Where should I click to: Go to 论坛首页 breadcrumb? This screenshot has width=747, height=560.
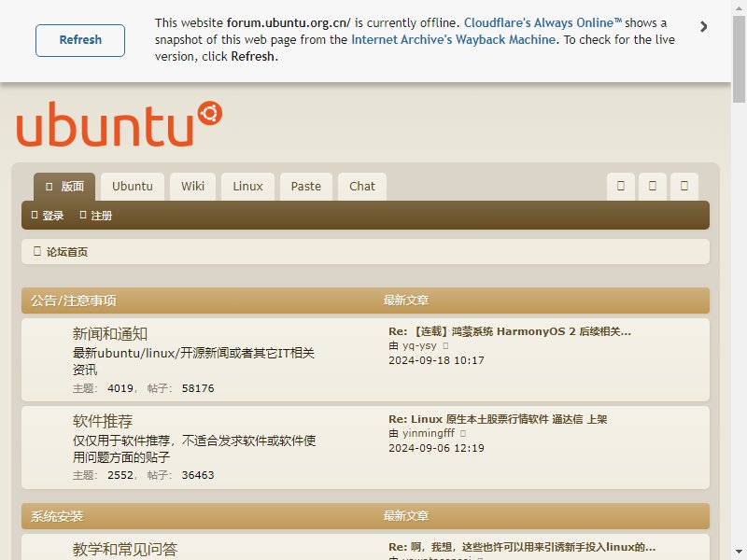(67, 252)
